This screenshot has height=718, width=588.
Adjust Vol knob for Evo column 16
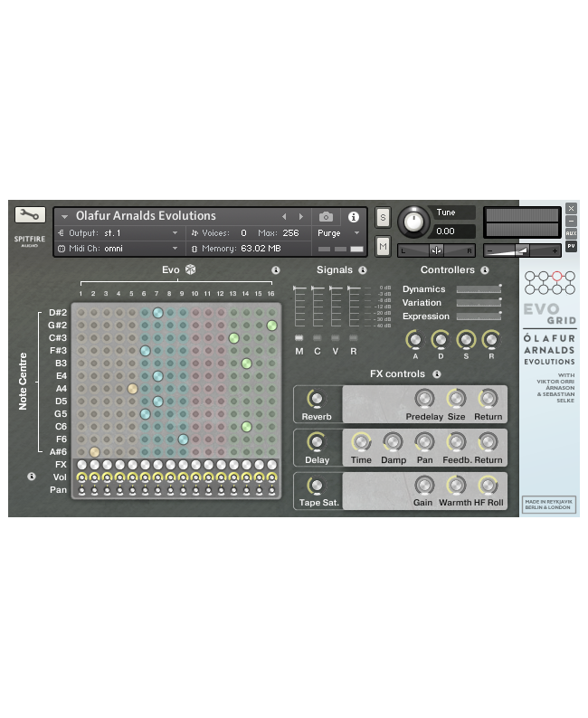click(x=272, y=477)
